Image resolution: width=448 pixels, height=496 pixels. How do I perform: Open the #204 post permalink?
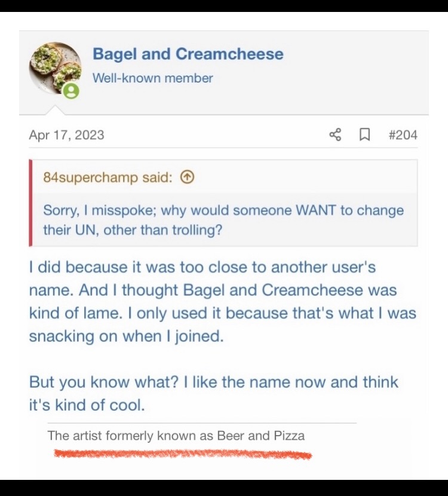coord(402,134)
